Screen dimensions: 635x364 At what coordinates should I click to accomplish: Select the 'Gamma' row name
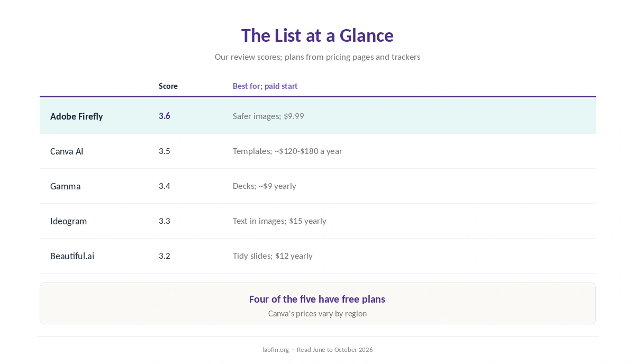tap(66, 186)
